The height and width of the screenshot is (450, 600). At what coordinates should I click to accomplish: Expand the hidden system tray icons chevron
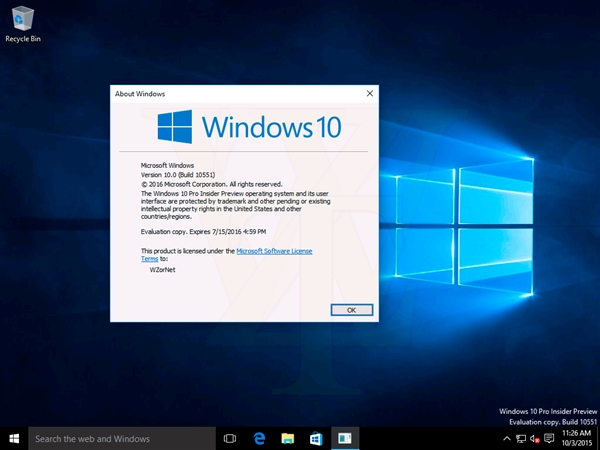[x=506, y=438]
